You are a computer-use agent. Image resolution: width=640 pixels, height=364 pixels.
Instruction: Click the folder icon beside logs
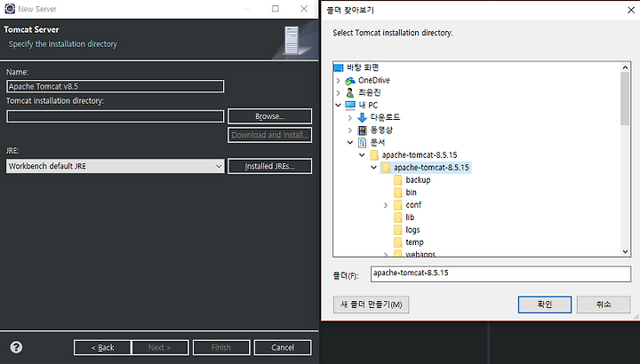pyautogui.click(x=398, y=230)
